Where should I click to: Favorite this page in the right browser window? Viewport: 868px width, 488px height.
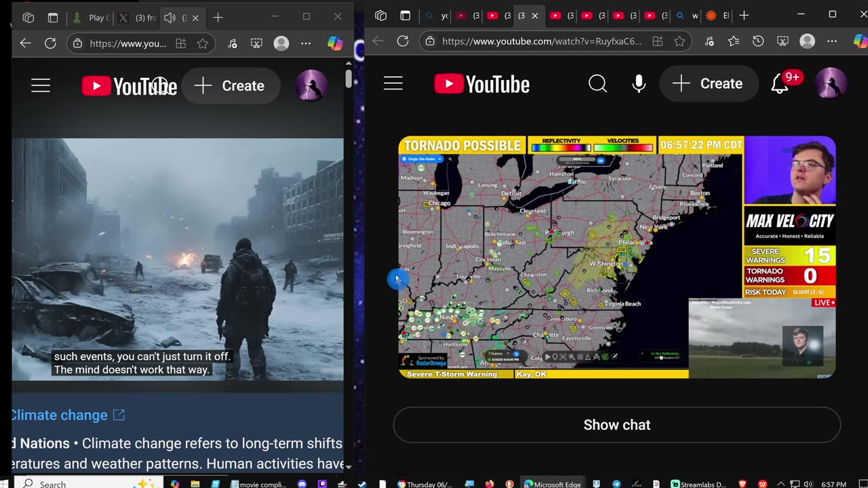(x=679, y=41)
